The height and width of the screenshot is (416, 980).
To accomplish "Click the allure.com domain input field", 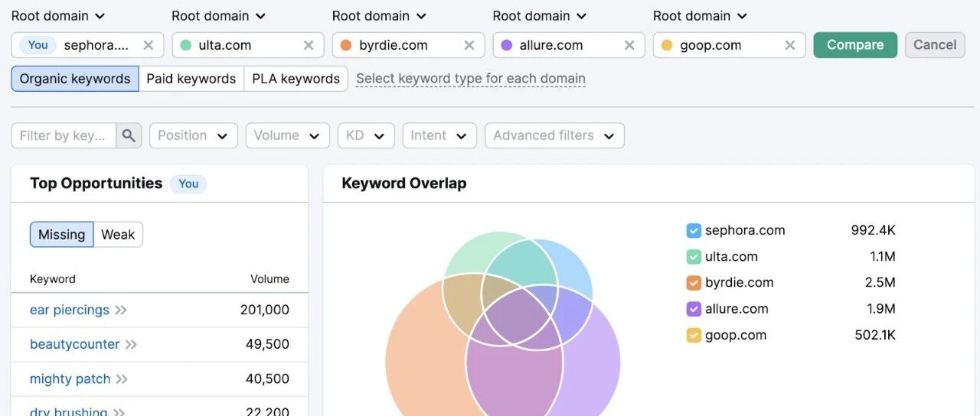I will coord(567,45).
